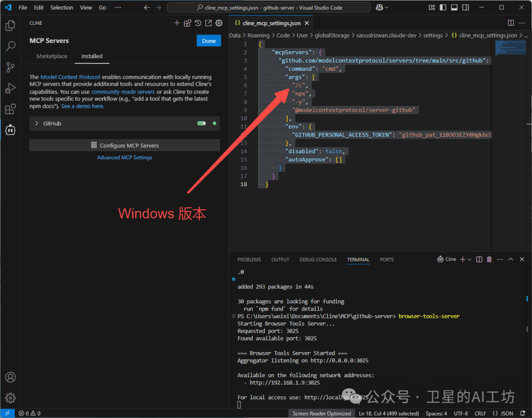Open Run and Debug view
This screenshot has width=532, height=418.
click(10, 88)
